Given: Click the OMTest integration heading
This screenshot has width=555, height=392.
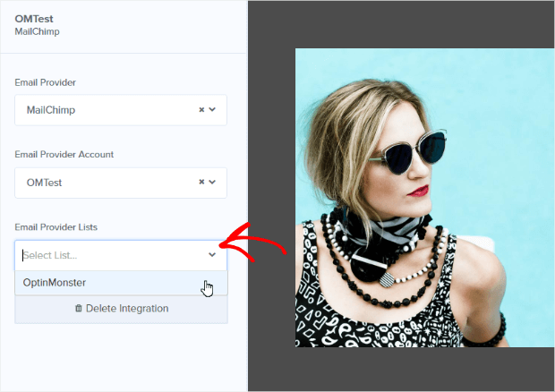Looking at the screenshot, I should click(34, 19).
